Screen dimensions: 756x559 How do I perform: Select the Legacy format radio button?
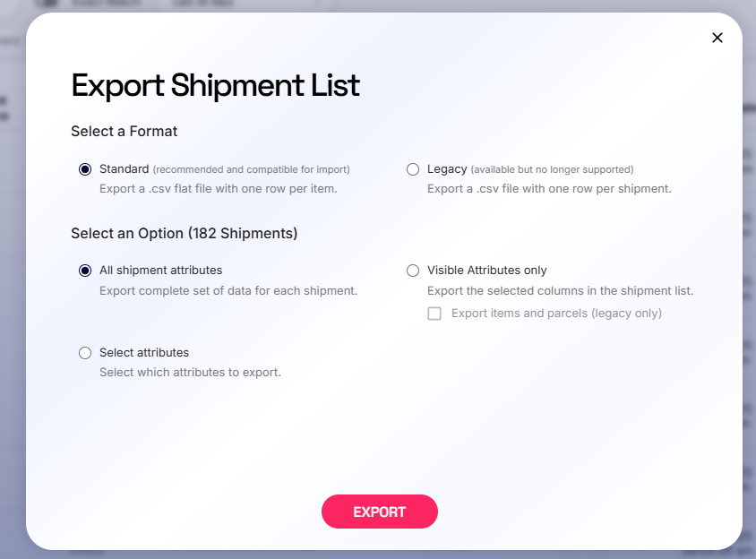pyautogui.click(x=413, y=169)
